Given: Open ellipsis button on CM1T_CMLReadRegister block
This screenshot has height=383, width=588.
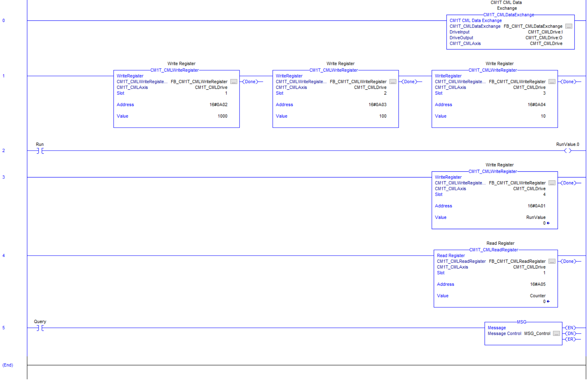Looking at the screenshot, I should (552, 261).
